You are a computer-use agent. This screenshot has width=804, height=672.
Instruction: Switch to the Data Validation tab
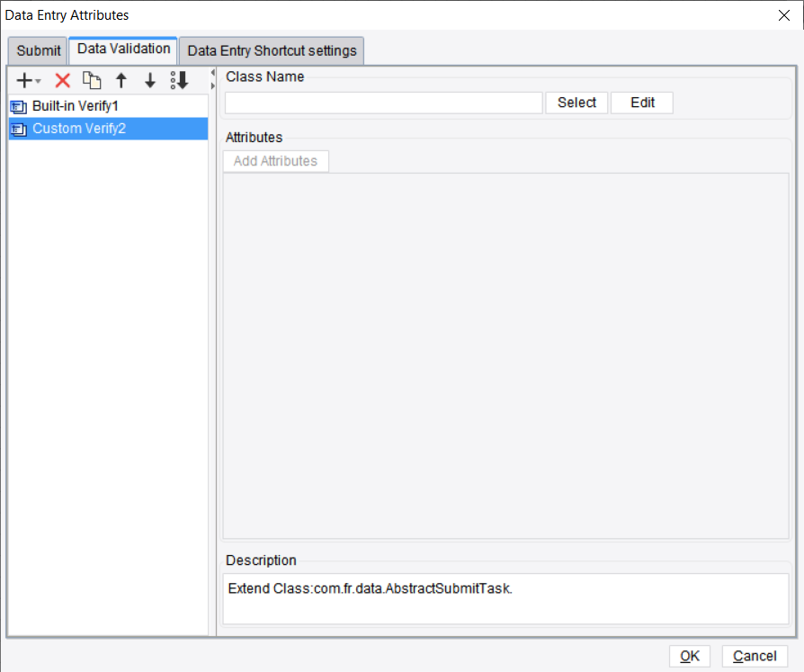(123, 49)
